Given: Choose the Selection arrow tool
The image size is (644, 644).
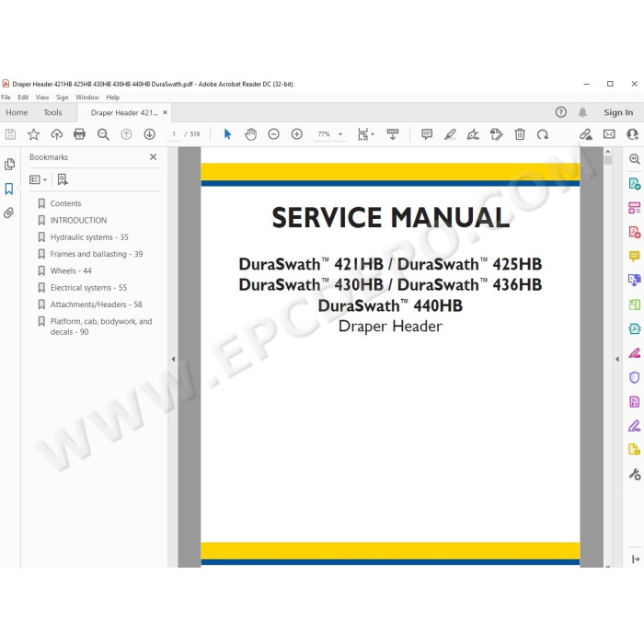Looking at the screenshot, I should point(227,134).
